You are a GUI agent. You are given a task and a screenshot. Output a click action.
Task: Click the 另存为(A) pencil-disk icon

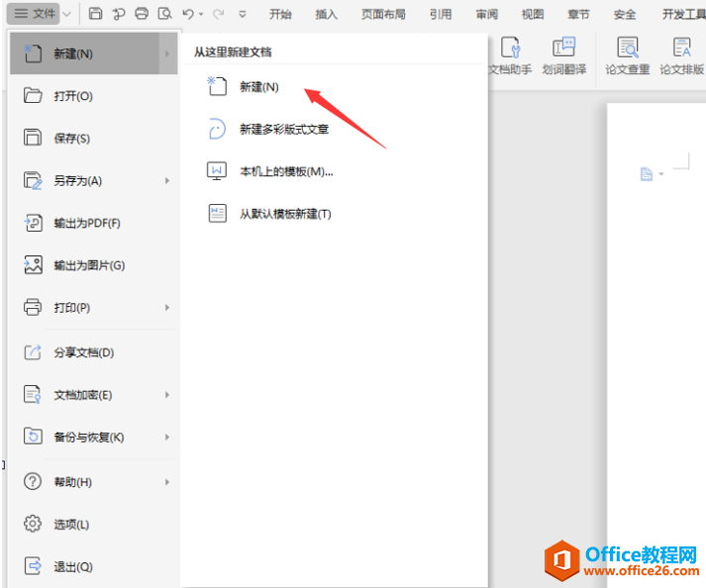point(33,180)
